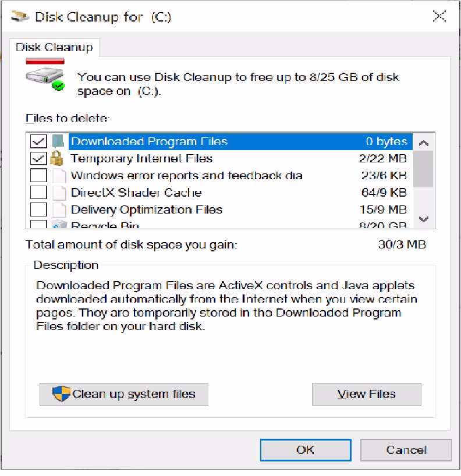Click the Windows error reports file icon

click(x=57, y=176)
